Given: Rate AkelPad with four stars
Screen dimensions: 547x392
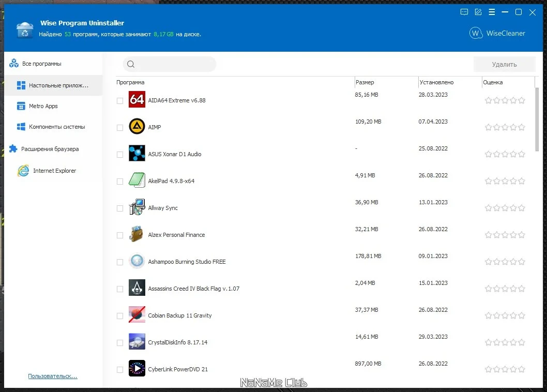Looking at the screenshot, I should click(513, 181).
